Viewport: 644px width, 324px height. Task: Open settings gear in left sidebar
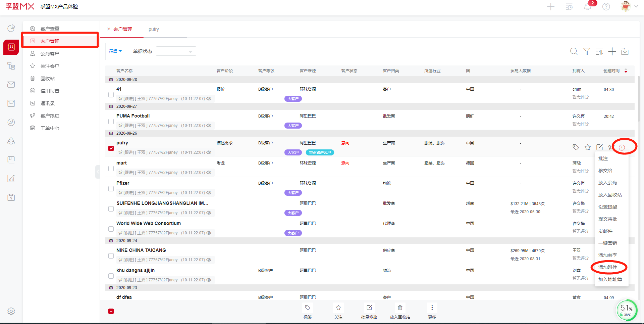pos(11,311)
